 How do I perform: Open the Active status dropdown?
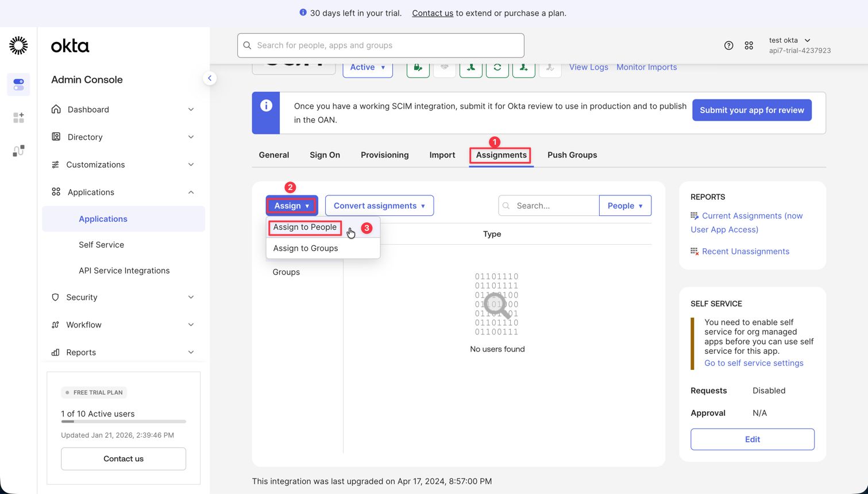(368, 68)
